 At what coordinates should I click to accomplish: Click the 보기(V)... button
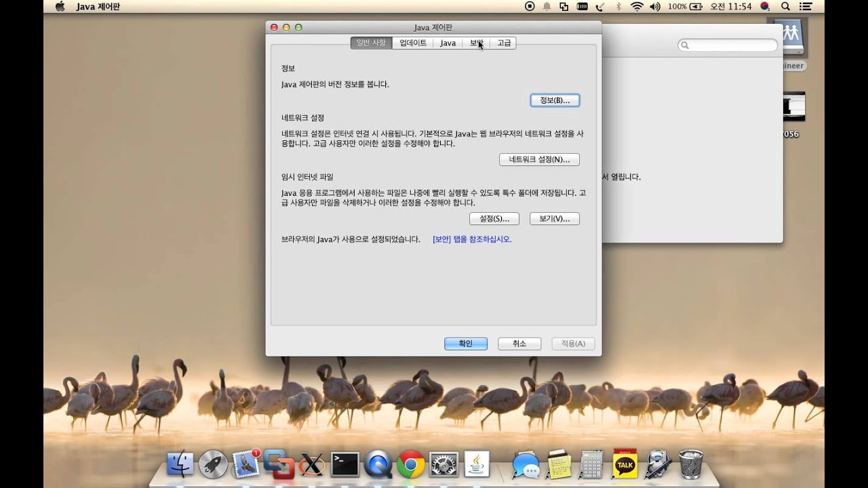[x=555, y=219]
